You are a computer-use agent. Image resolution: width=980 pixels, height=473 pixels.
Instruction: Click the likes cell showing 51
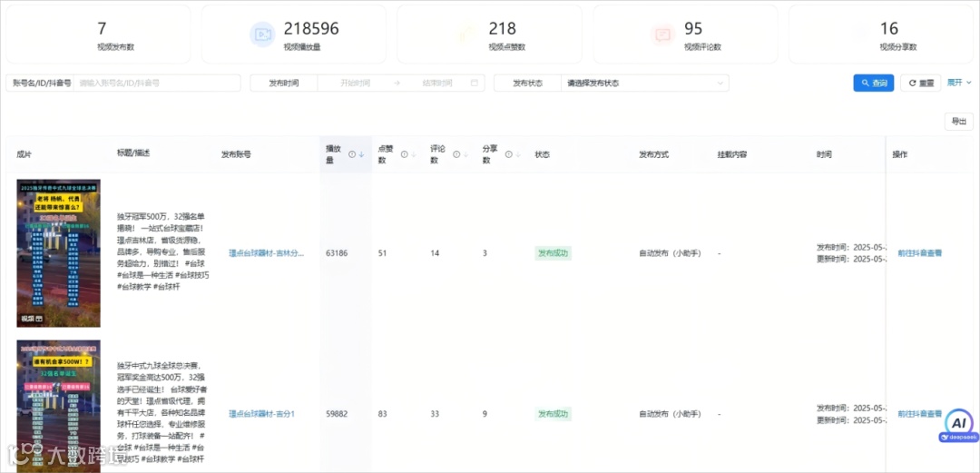[382, 253]
